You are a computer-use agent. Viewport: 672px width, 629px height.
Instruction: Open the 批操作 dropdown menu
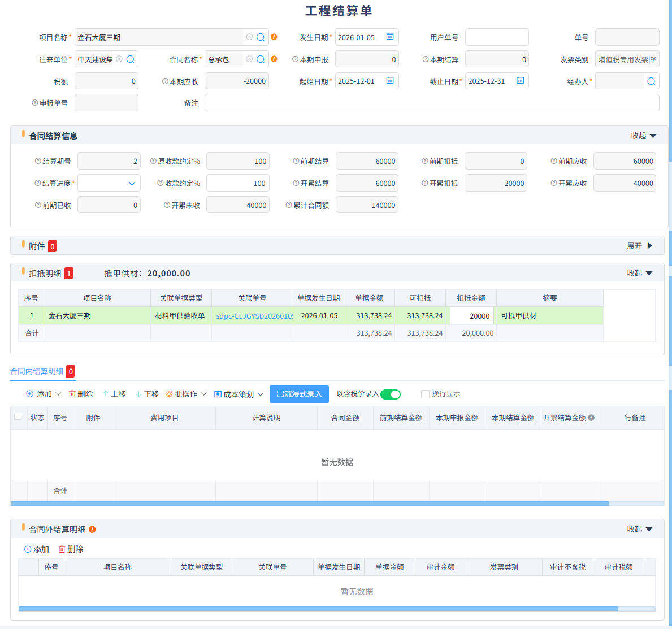click(x=187, y=394)
